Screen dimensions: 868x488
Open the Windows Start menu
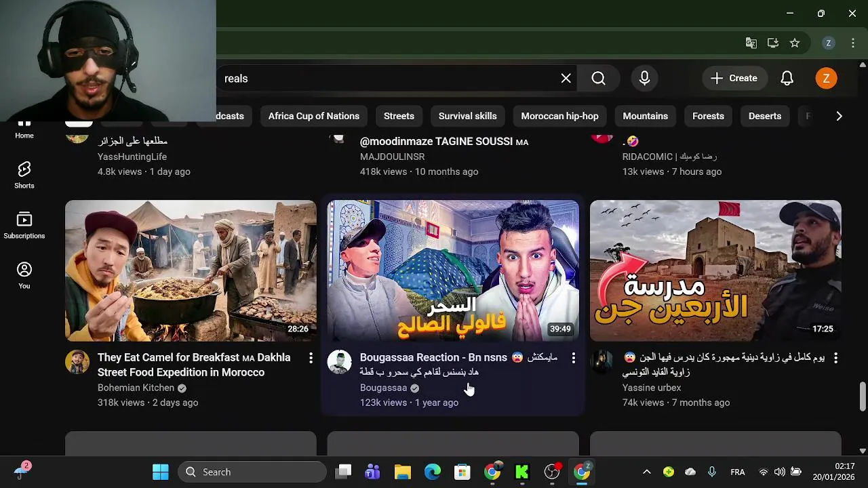tap(161, 472)
